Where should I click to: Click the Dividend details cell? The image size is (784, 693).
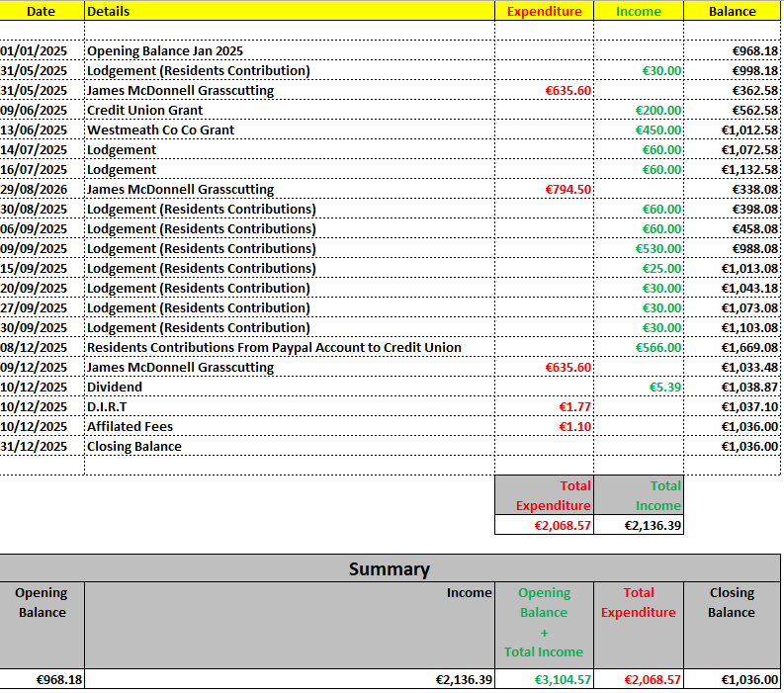[115, 387]
